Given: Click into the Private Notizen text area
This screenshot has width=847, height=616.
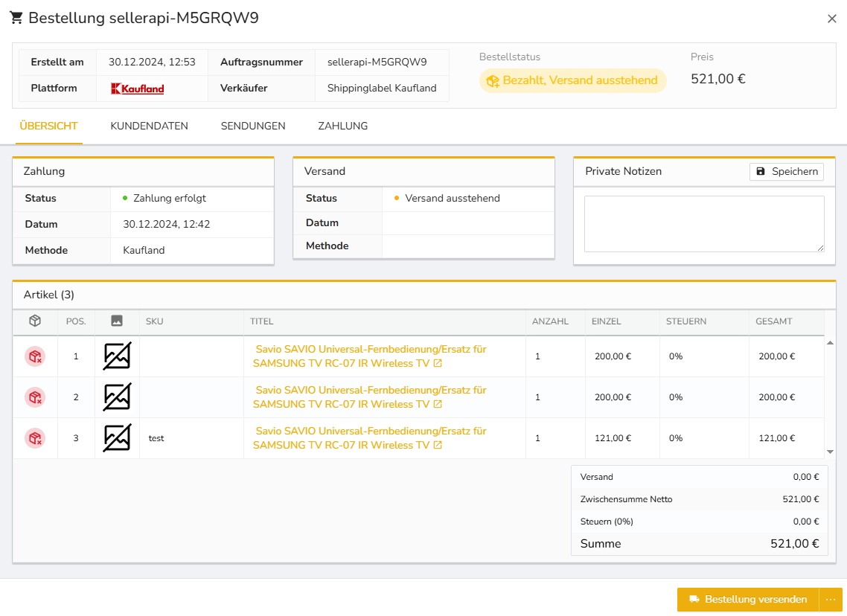Looking at the screenshot, I should (x=703, y=224).
